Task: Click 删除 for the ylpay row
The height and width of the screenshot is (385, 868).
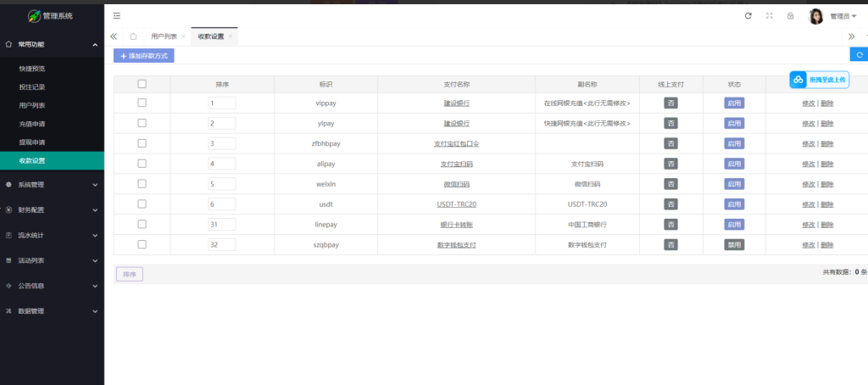Action: click(x=827, y=123)
